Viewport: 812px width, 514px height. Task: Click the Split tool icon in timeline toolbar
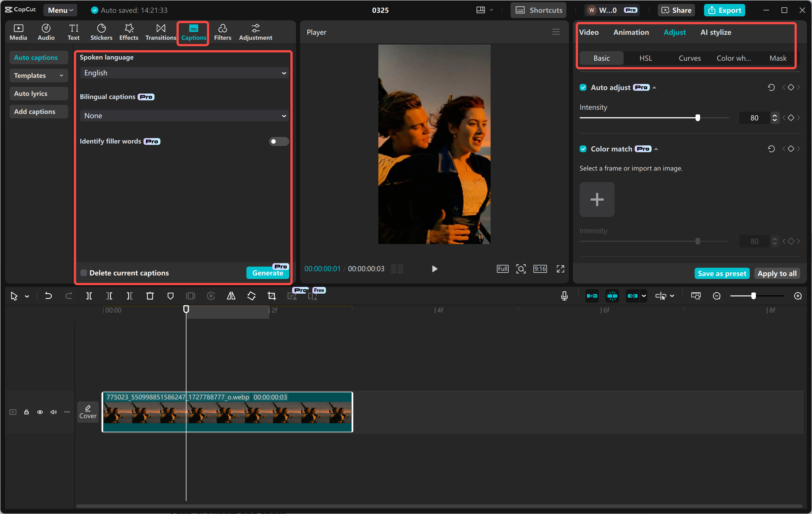[x=89, y=296]
